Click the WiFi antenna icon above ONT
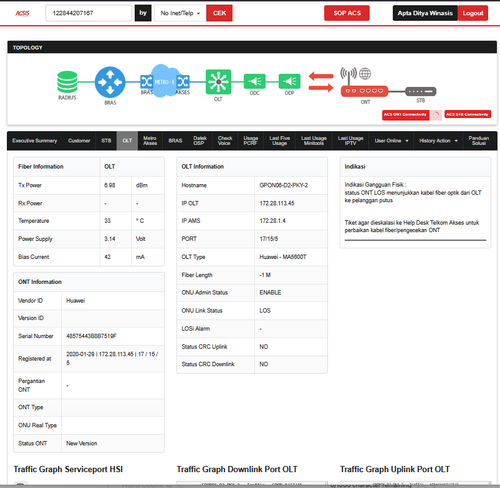500x488 pixels. (348, 75)
